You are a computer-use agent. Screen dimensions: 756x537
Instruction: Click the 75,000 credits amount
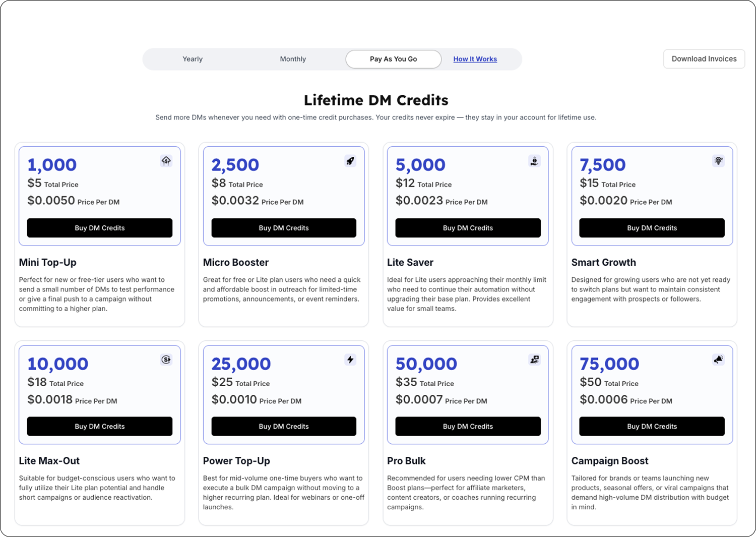click(609, 364)
